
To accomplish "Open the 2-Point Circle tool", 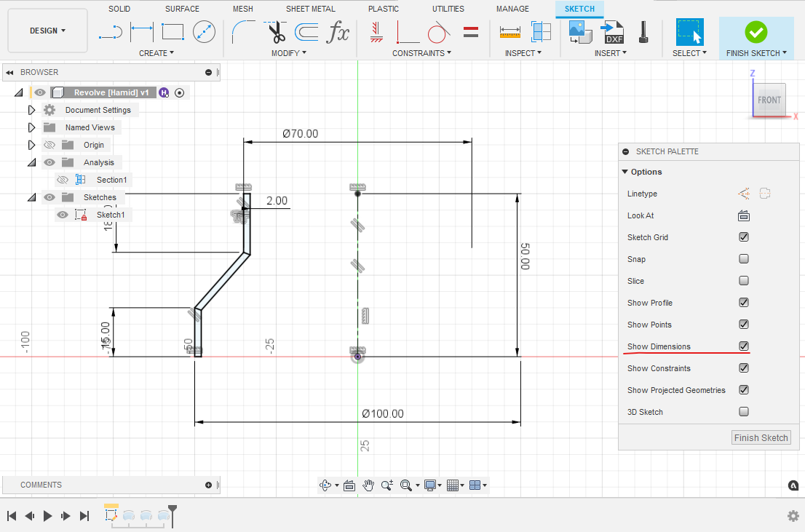I will pyautogui.click(x=204, y=31).
